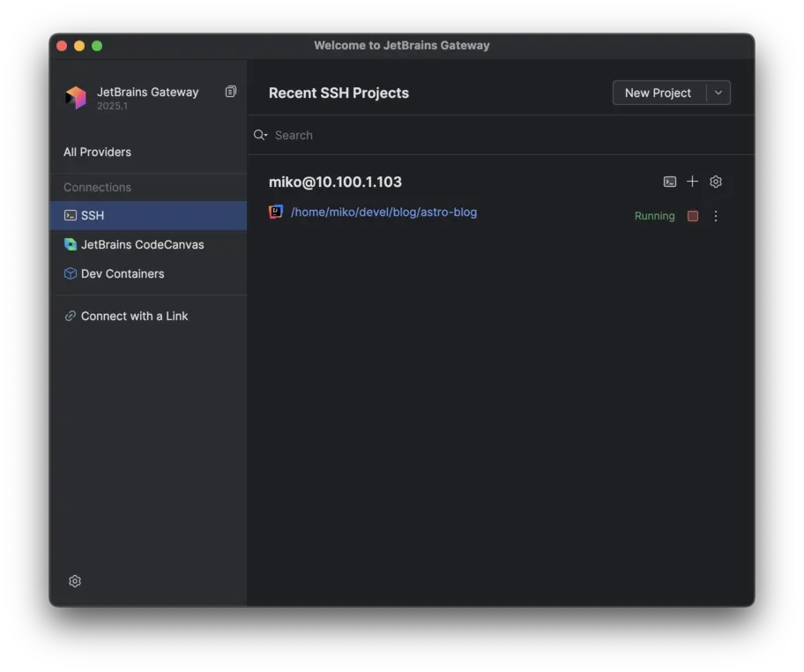The height and width of the screenshot is (672, 804).
Task: Click the Recent SSH Projects heading
Action: coord(339,93)
